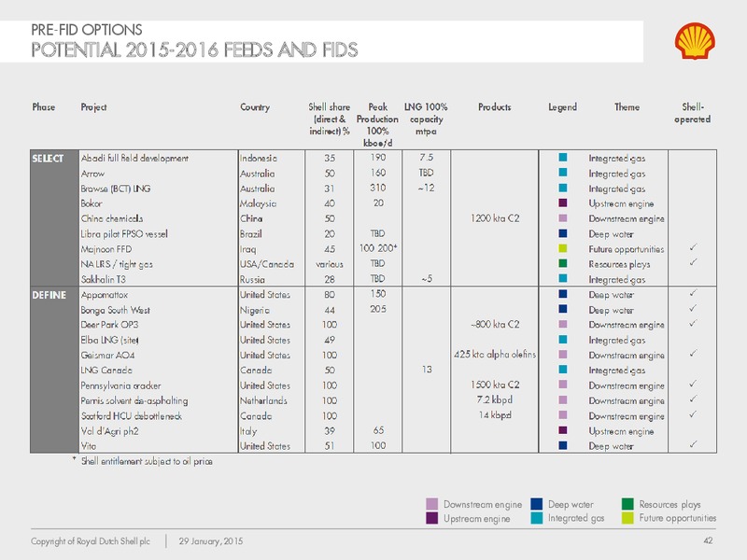Viewport: 747px width, 560px height.
Task: Click the 'USA/Canada' country cell
Action: click(x=267, y=264)
